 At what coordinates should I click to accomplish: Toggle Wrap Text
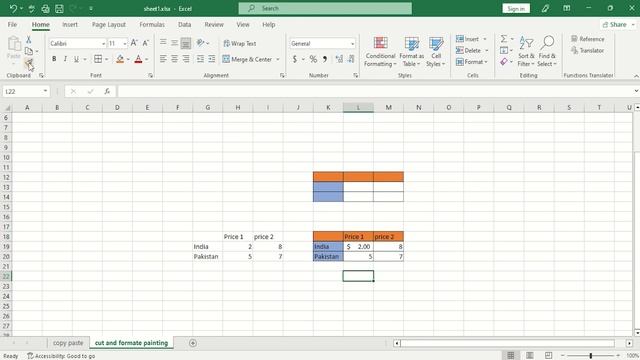(240, 43)
